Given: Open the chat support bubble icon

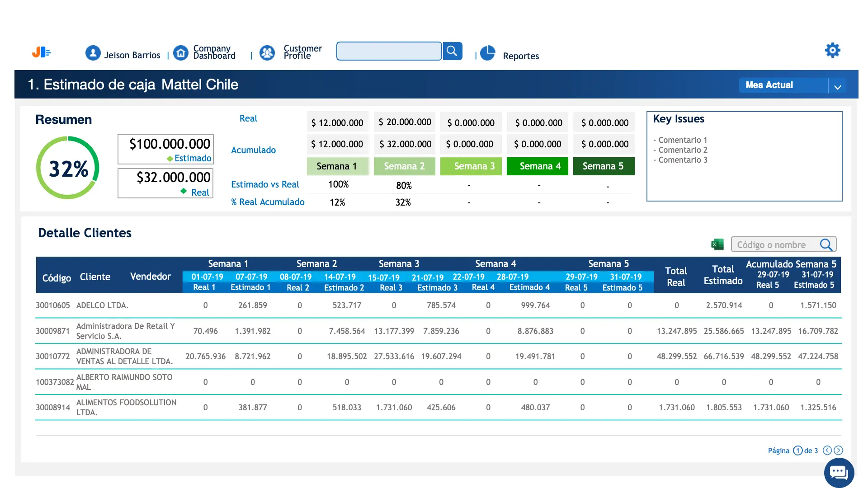Looking at the screenshot, I should (839, 473).
